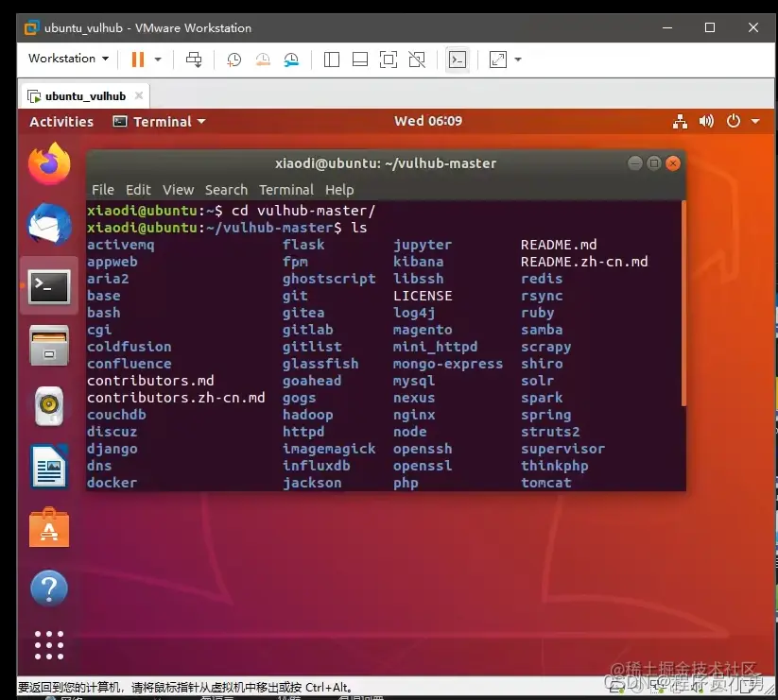Click the weblogic-adjacent spring directory name
Viewport: 778px width, 700px height.
pos(545,415)
